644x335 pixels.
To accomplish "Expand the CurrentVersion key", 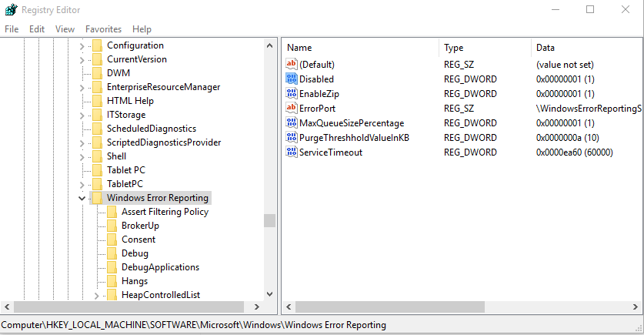I will [x=82, y=60].
